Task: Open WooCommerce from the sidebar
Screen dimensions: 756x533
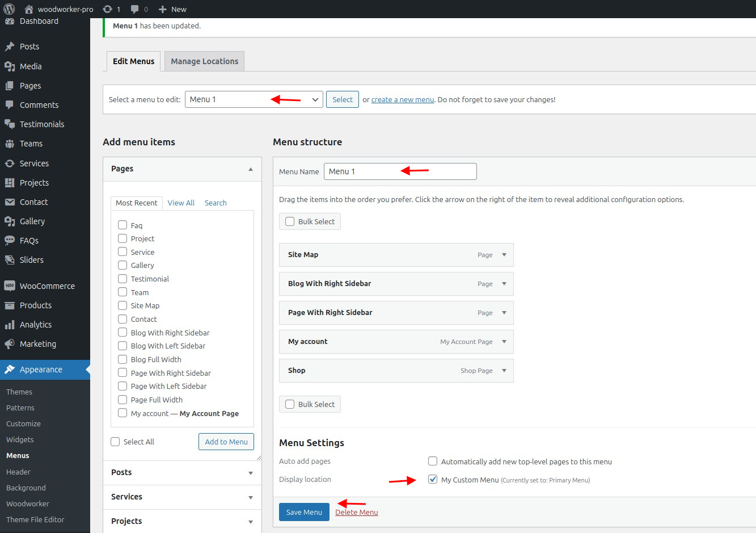Action: [x=47, y=286]
